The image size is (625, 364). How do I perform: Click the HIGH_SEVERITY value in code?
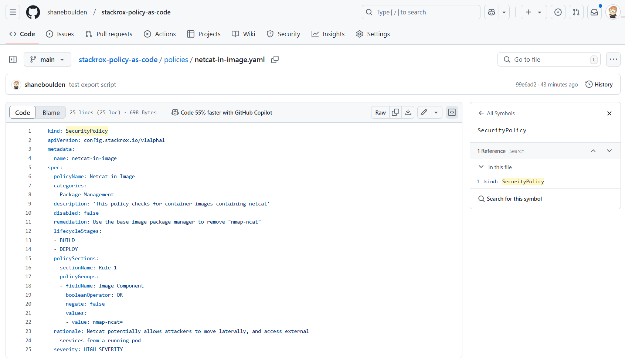103,349
